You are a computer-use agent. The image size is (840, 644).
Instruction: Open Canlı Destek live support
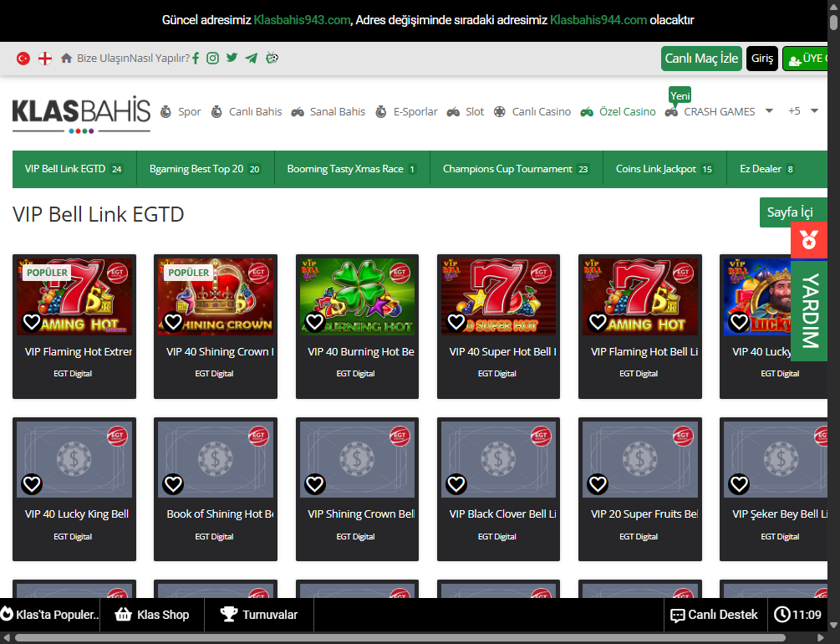[x=715, y=615]
